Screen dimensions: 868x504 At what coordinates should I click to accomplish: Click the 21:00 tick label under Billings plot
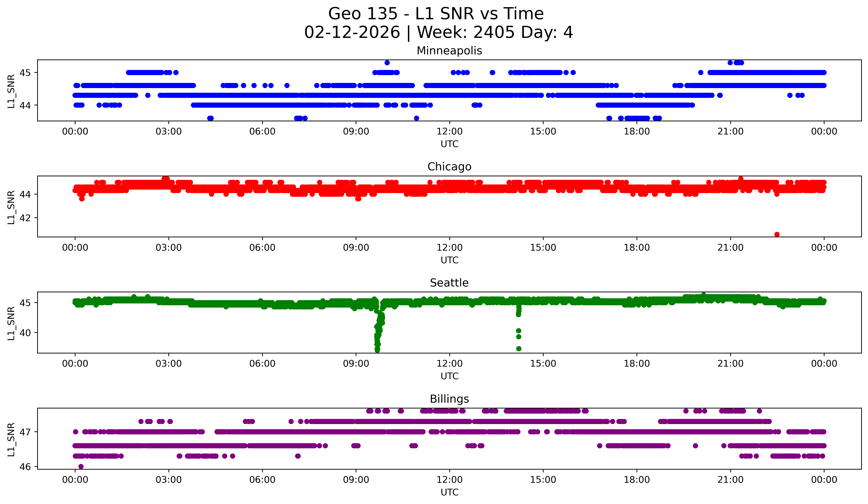click(x=730, y=480)
